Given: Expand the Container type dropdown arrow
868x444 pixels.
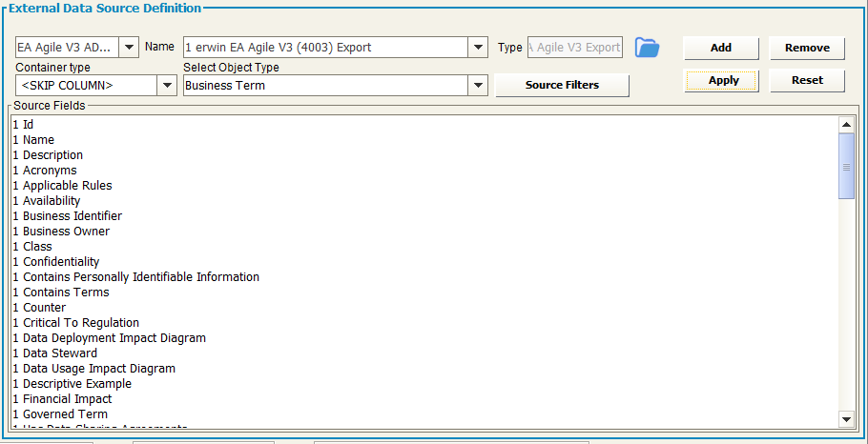Looking at the screenshot, I should (167, 86).
